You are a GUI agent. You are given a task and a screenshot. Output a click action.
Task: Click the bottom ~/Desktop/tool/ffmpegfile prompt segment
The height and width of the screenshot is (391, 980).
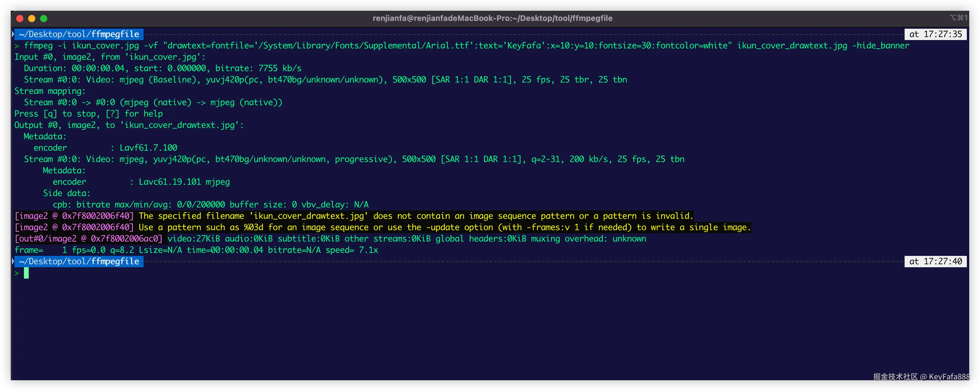click(79, 262)
